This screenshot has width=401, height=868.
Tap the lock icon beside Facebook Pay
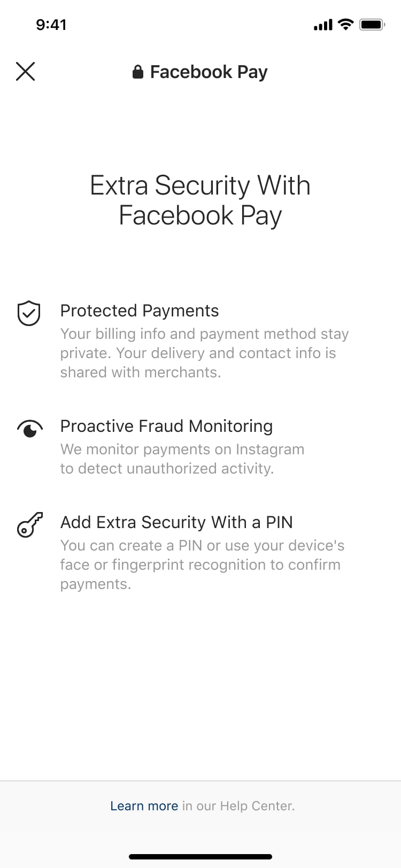coord(137,72)
